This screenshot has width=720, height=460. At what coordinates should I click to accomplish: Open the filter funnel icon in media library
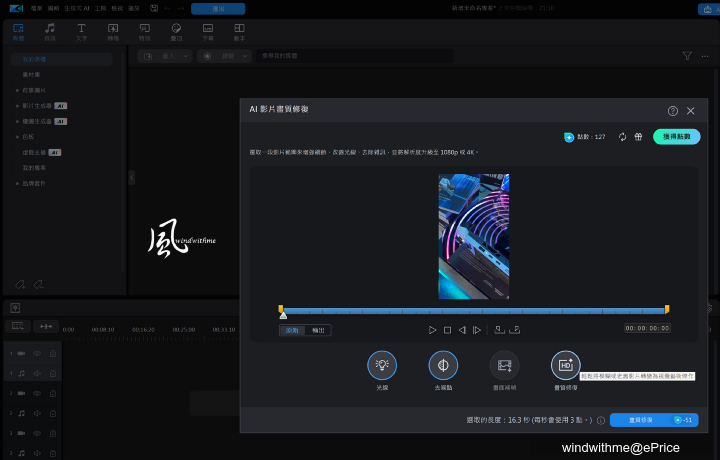tap(687, 56)
